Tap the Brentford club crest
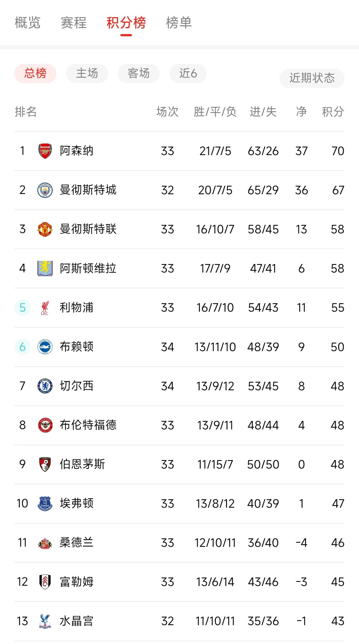The height and width of the screenshot is (644, 359). [45, 425]
